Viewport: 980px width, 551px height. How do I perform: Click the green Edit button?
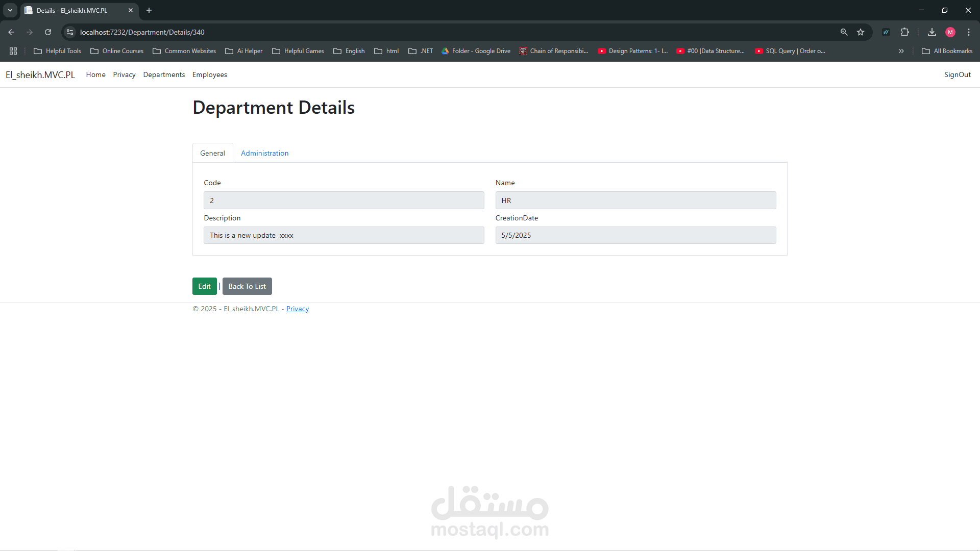click(x=204, y=286)
